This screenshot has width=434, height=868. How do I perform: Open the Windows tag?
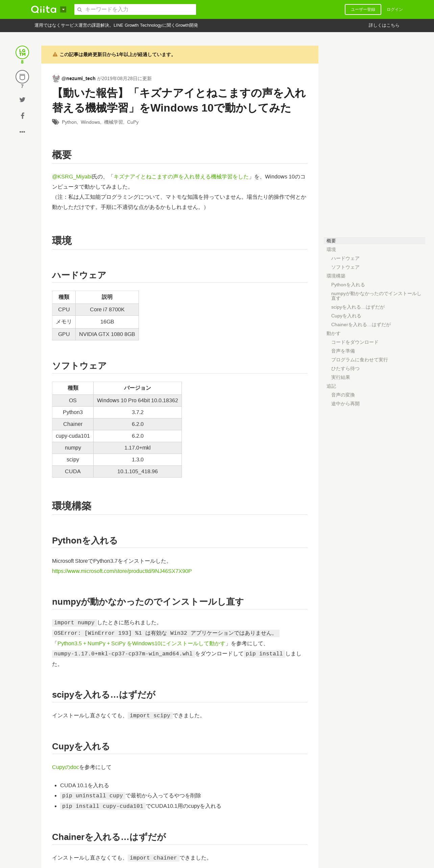click(90, 122)
